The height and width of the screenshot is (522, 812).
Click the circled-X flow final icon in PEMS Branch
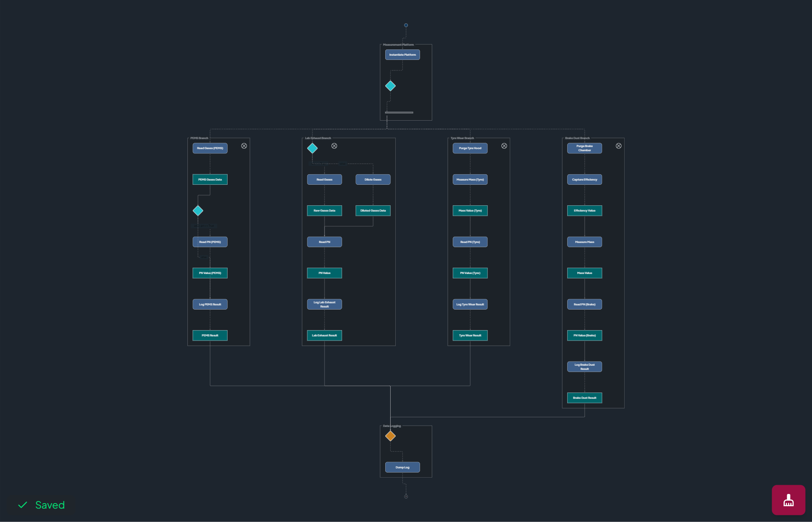coord(244,146)
